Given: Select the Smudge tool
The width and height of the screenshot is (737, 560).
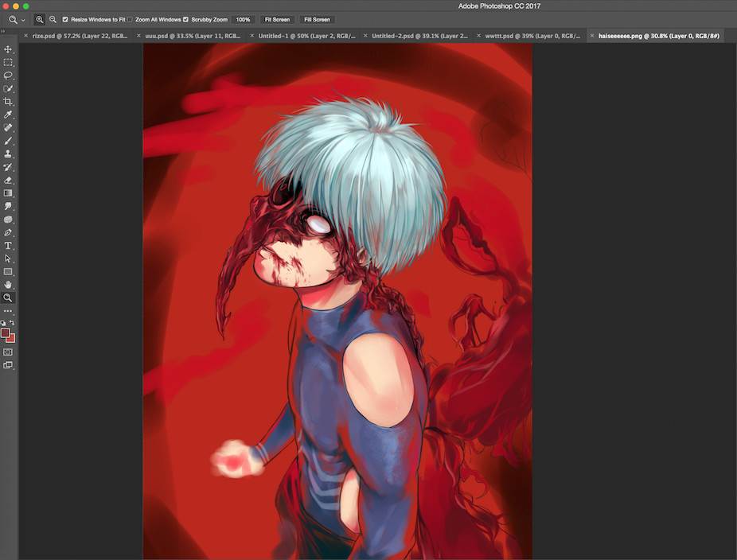Looking at the screenshot, I should pyautogui.click(x=8, y=206).
